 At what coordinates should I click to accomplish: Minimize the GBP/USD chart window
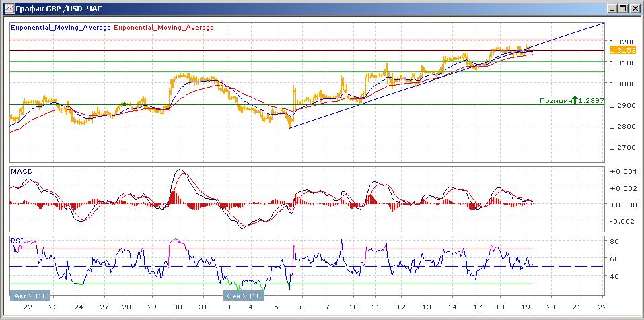pos(610,8)
